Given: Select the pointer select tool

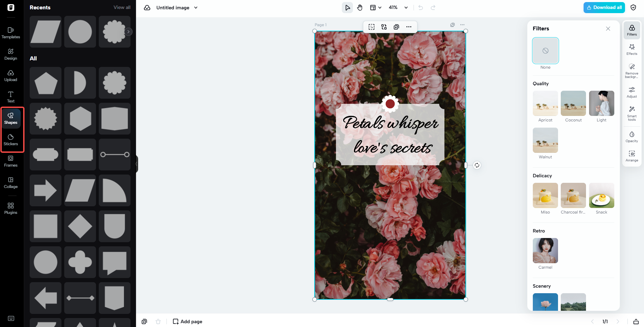Looking at the screenshot, I should (x=347, y=8).
